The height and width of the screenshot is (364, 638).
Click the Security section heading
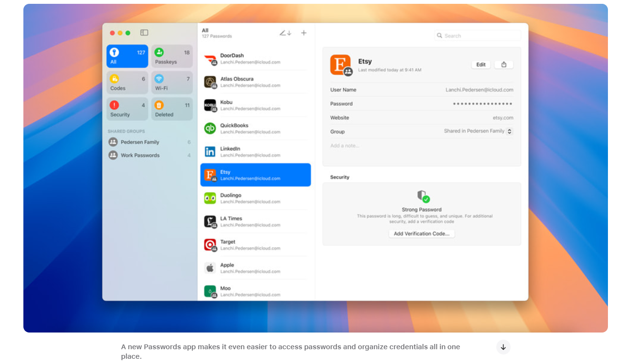340,177
